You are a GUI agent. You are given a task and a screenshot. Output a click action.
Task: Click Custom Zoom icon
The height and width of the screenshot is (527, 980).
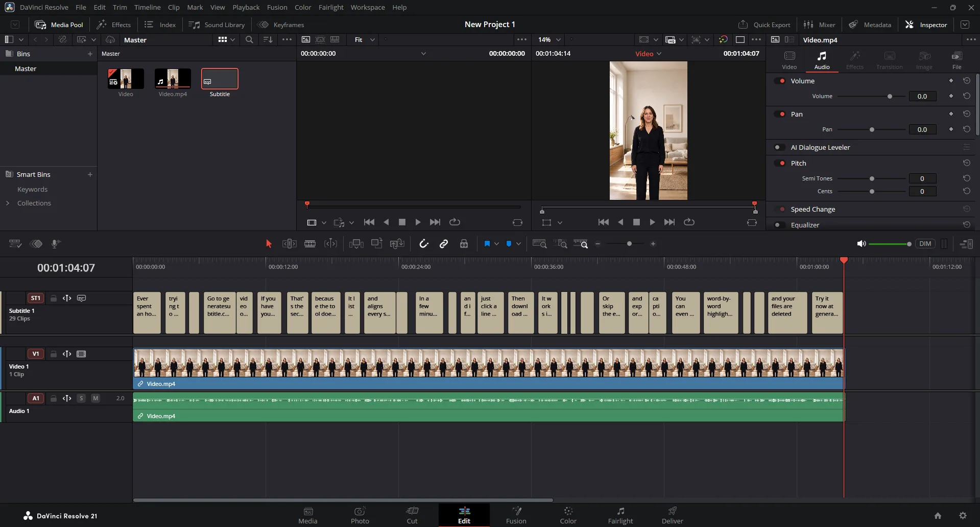581,244
